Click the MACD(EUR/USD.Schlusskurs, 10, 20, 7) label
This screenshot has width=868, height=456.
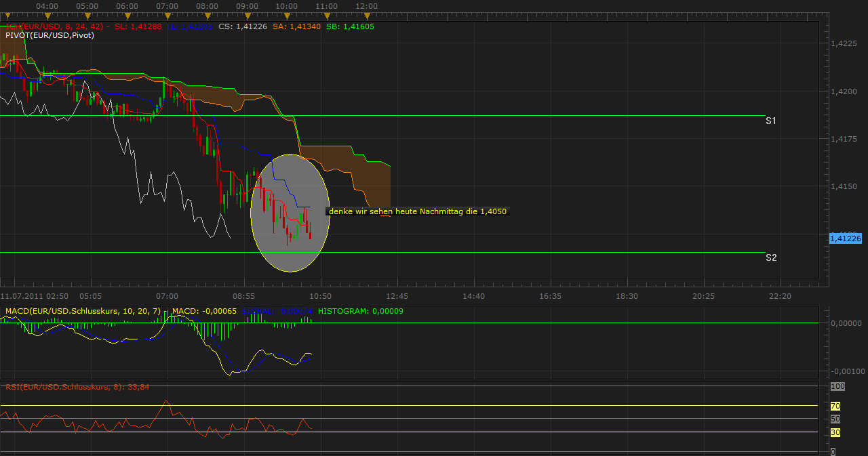click(x=80, y=310)
